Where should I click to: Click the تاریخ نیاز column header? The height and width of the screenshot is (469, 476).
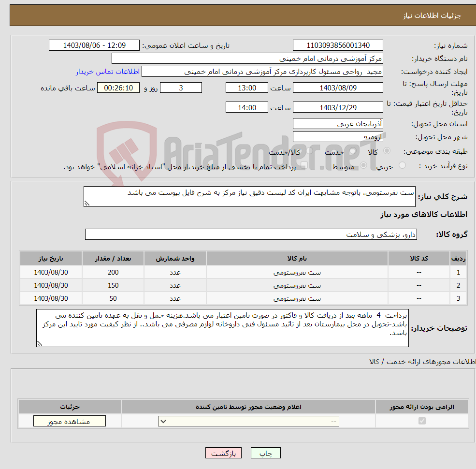coord(51,259)
